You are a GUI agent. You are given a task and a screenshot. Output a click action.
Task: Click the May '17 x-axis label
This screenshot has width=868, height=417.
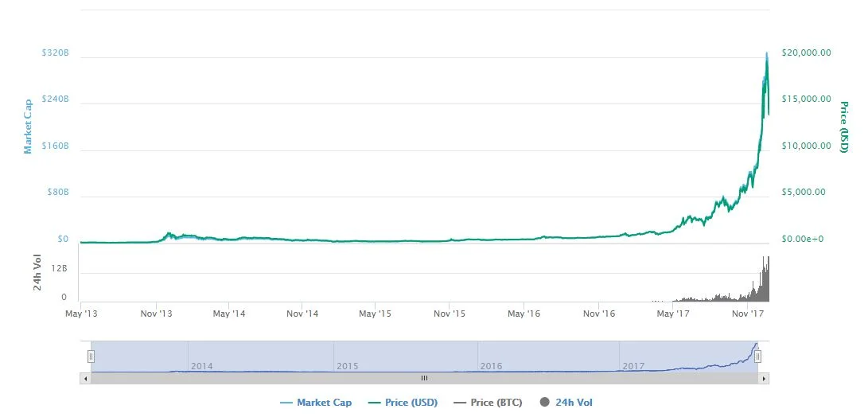pos(672,314)
